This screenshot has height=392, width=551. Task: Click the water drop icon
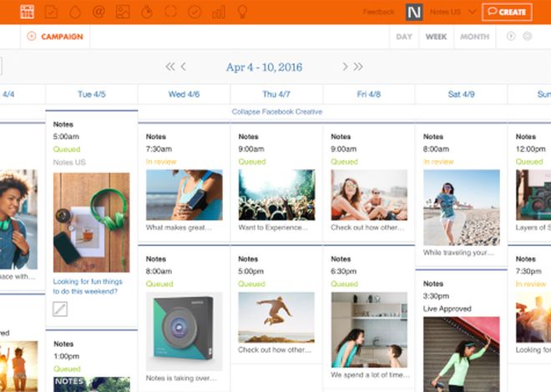75,13
